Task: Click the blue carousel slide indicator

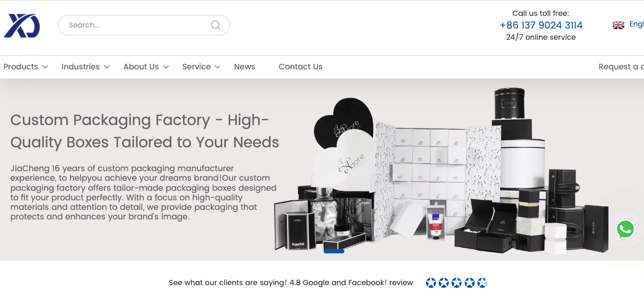Action: pyautogui.click(x=334, y=251)
